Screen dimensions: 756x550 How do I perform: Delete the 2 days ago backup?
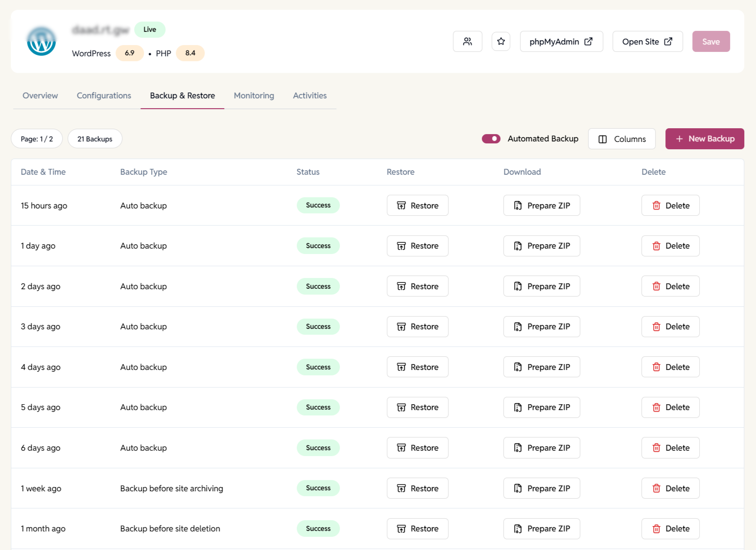click(x=670, y=286)
